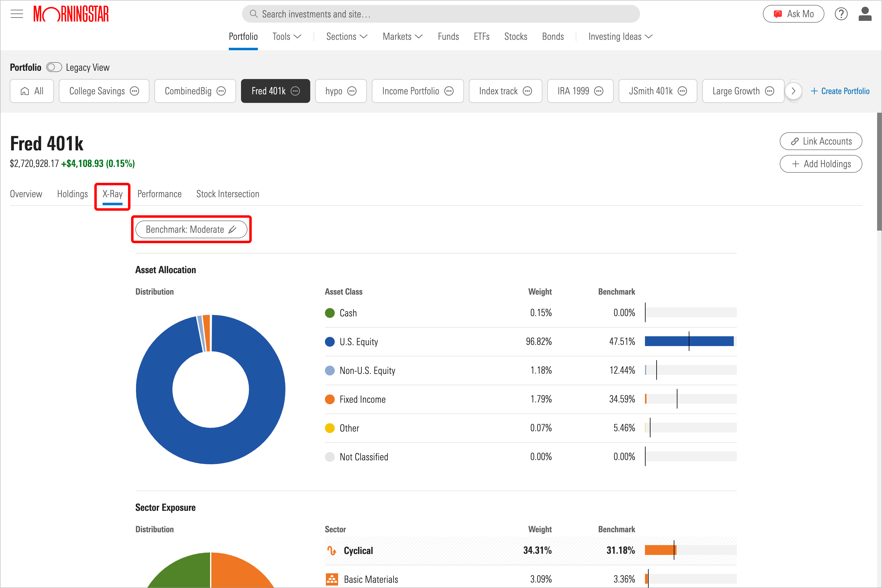Switch to the Overview tab
882x588 pixels.
click(26, 194)
